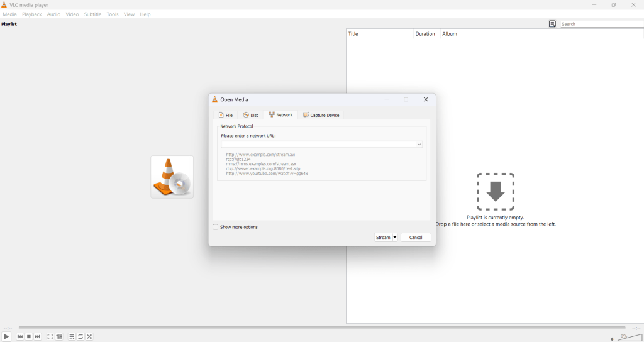Click the Next media button
This screenshot has width=644, height=342.
pyautogui.click(x=37, y=337)
